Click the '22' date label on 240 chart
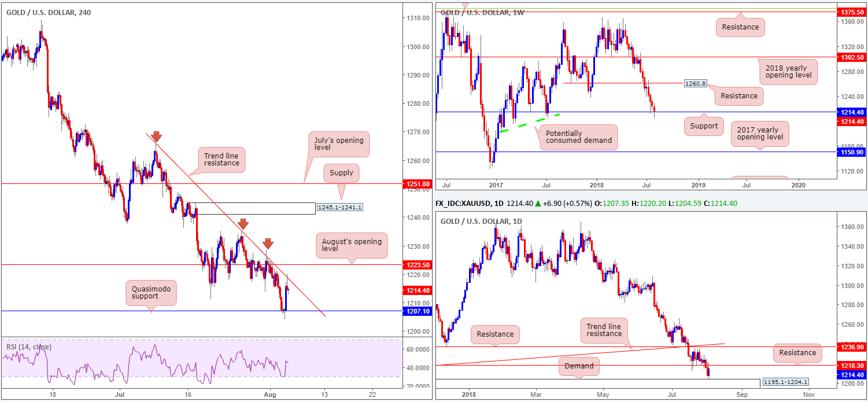868x402 pixels. (x=372, y=394)
